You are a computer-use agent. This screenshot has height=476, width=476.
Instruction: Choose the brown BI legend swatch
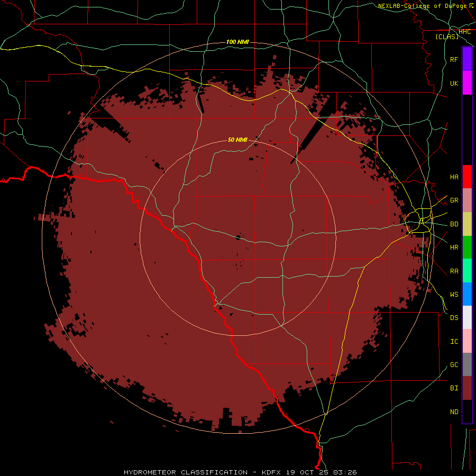click(467, 388)
